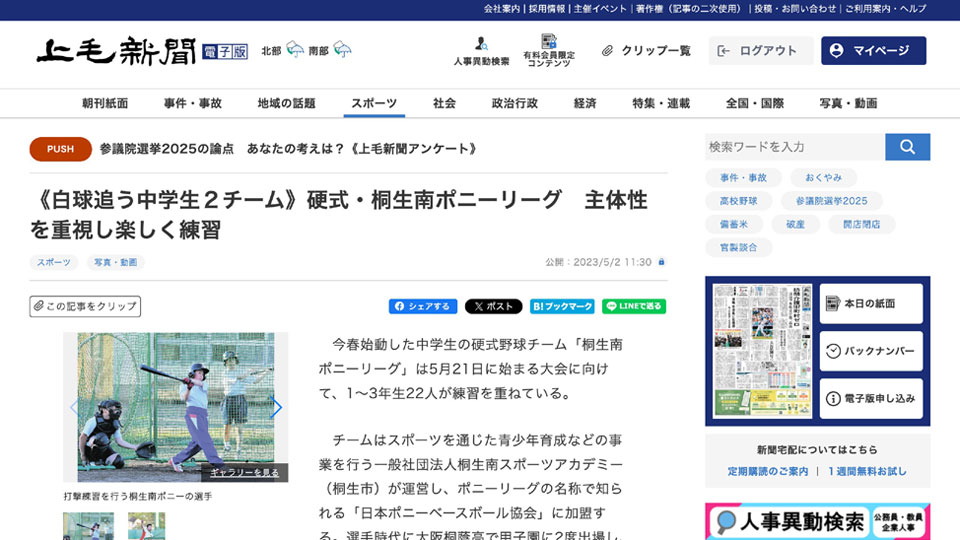Select 政治行政 menu item

(x=514, y=103)
